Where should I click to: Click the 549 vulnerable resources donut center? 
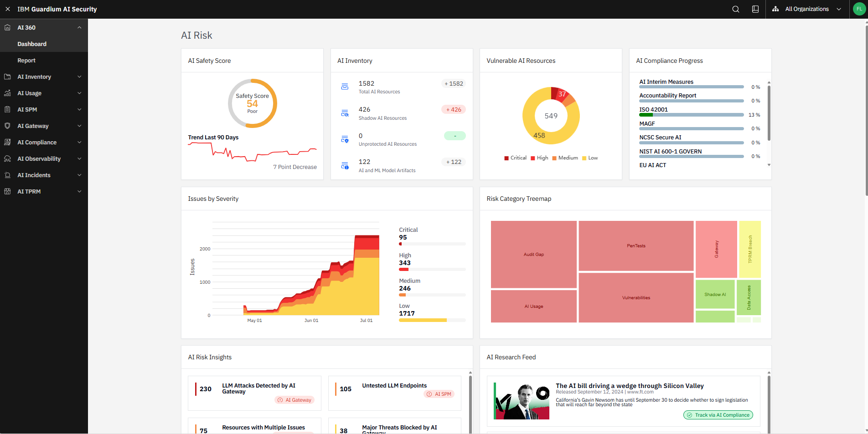[x=551, y=116]
